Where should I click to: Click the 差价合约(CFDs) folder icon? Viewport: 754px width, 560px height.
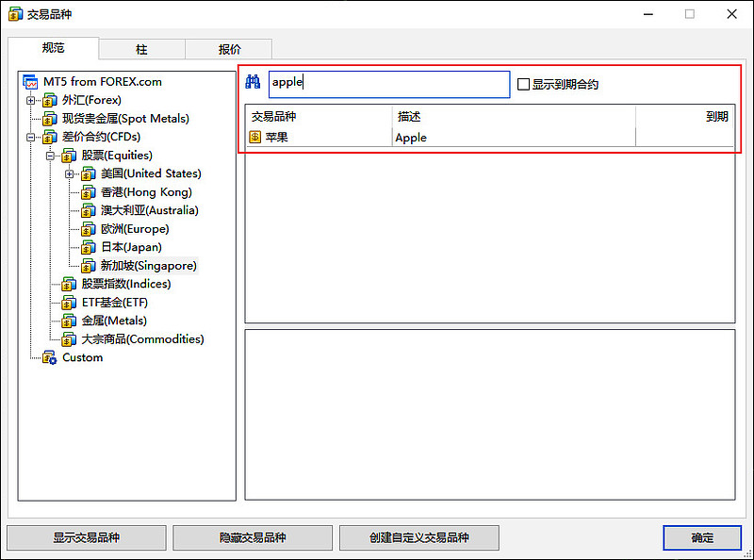pyautogui.click(x=50, y=137)
